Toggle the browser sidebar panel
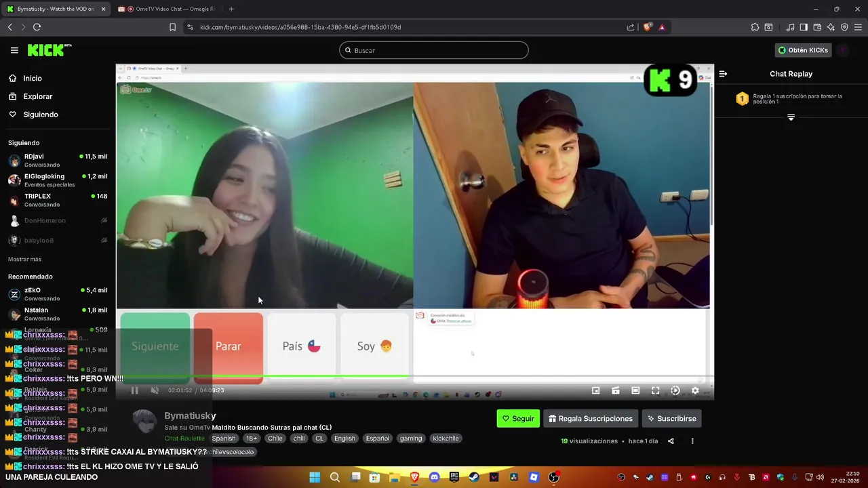The height and width of the screenshot is (488, 868). pos(804,27)
